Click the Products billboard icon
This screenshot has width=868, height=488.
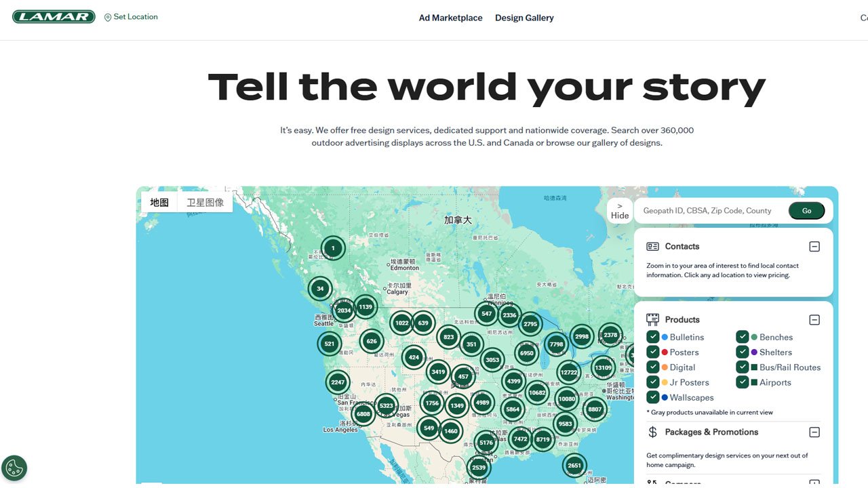coord(653,319)
